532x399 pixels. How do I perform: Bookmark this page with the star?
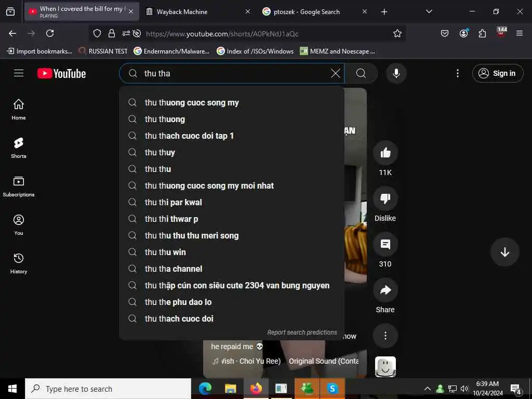coord(397,33)
